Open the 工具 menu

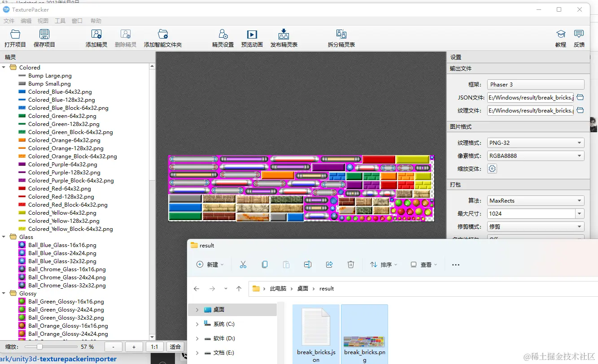[60, 21]
